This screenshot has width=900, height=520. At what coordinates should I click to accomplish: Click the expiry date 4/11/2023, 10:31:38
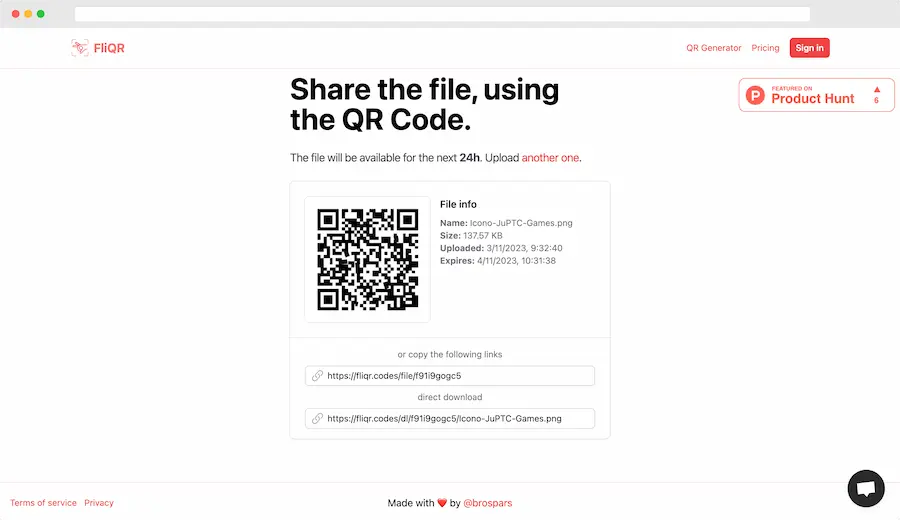pyautogui.click(x=516, y=261)
